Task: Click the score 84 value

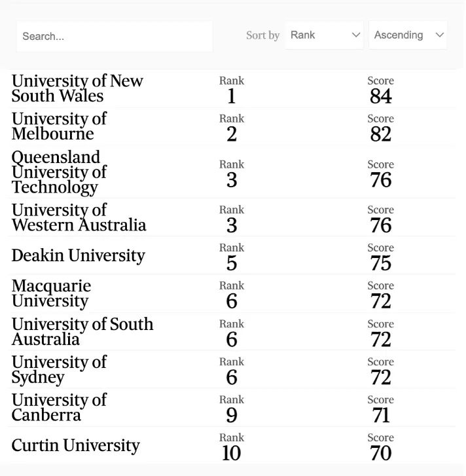Action: pyautogui.click(x=380, y=97)
